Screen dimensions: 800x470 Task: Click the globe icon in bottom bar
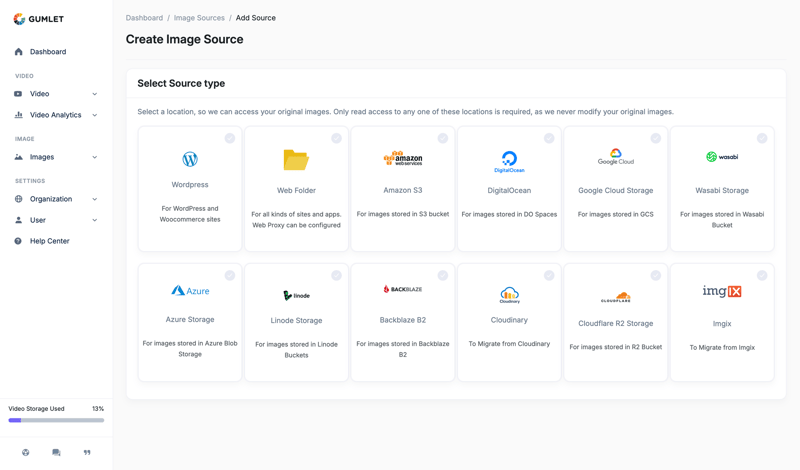coord(26,452)
